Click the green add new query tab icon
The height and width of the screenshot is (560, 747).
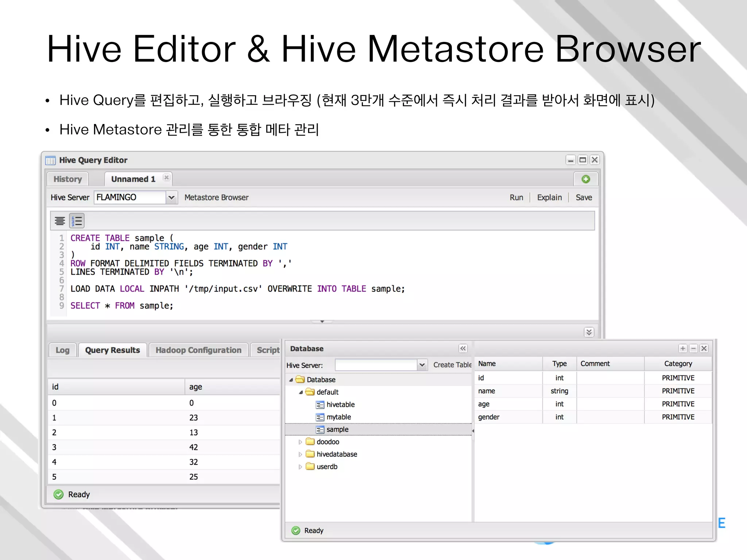[x=586, y=179]
